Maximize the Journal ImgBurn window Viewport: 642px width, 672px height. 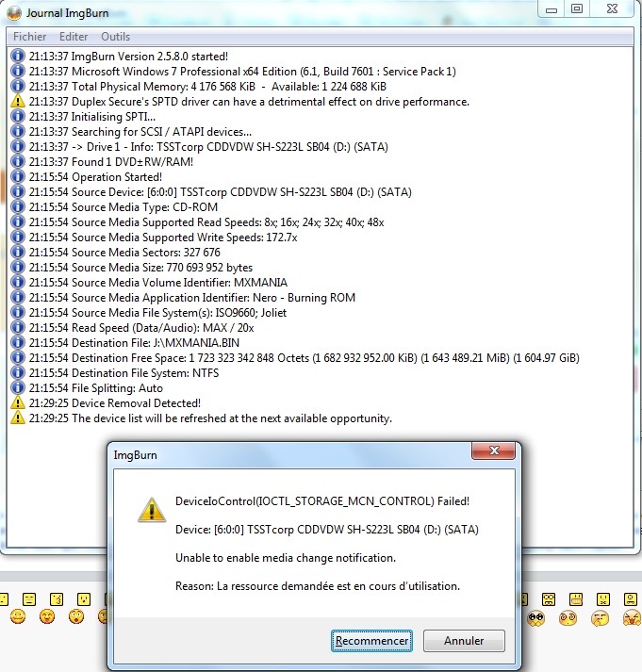coord(577,8)
